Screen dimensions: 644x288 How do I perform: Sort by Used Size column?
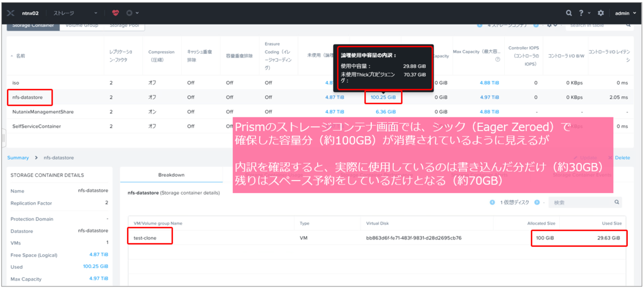(x=611, y=223)
